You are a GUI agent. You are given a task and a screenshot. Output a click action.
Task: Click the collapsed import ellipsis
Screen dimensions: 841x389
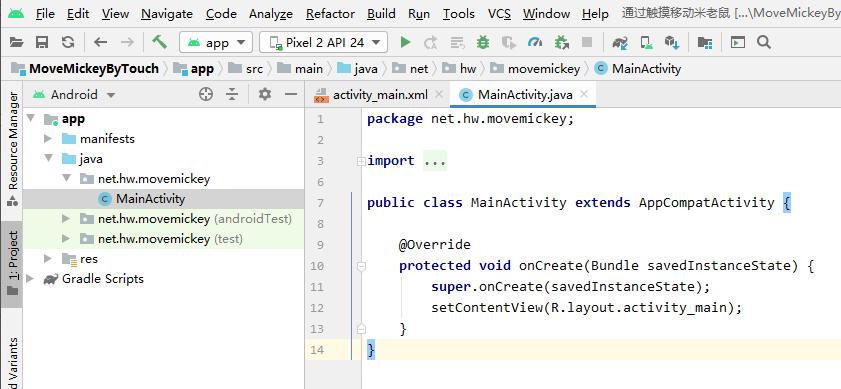click(435, 161)
